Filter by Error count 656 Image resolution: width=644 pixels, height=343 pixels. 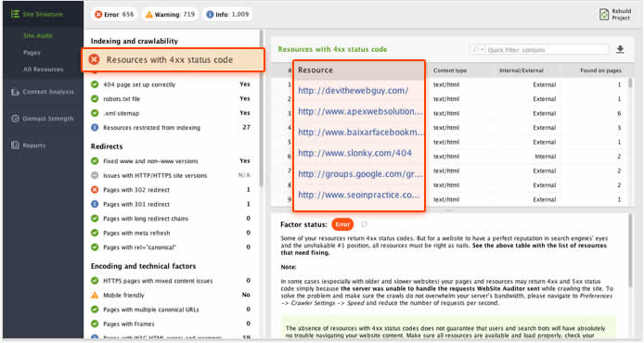(114, 14)
